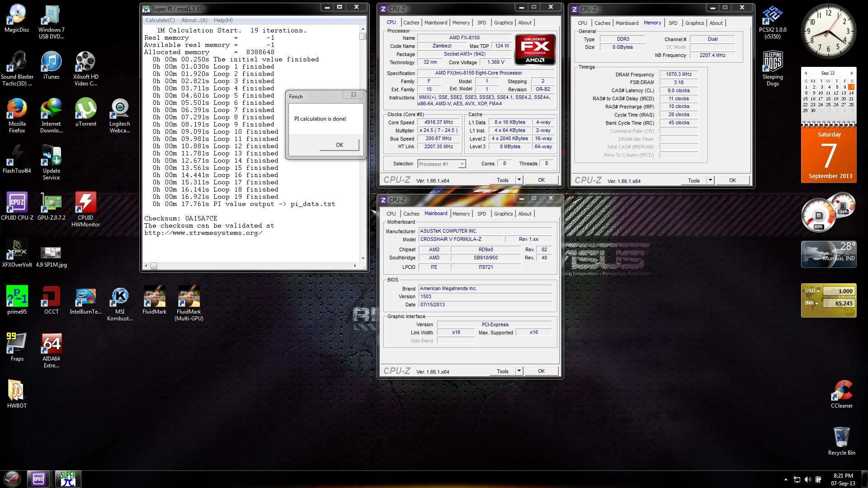Open volume control in system tray
This screenshot has height=488, width=868.
tap(807, 479)
